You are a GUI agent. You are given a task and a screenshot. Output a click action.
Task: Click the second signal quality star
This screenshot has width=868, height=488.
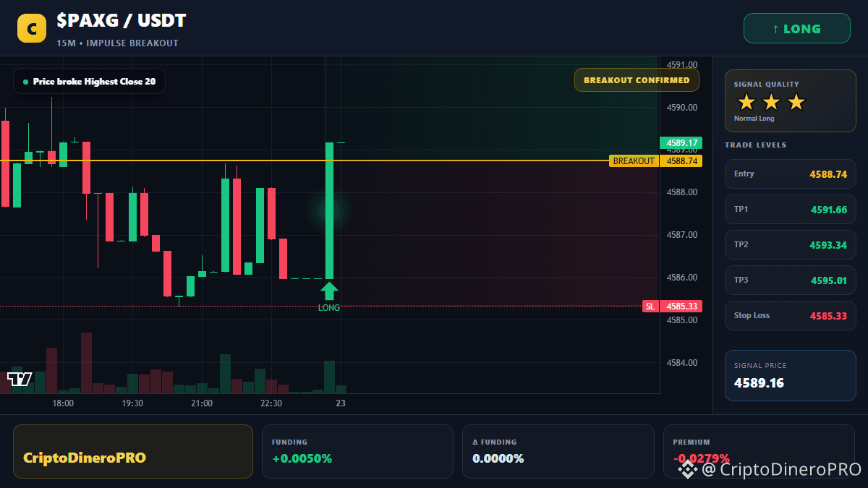coord(771,102)
